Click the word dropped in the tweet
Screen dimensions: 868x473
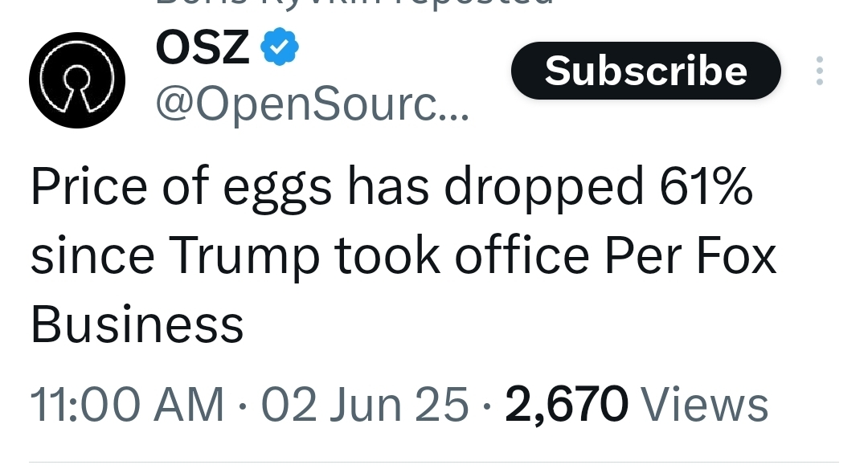pos(543,190)
